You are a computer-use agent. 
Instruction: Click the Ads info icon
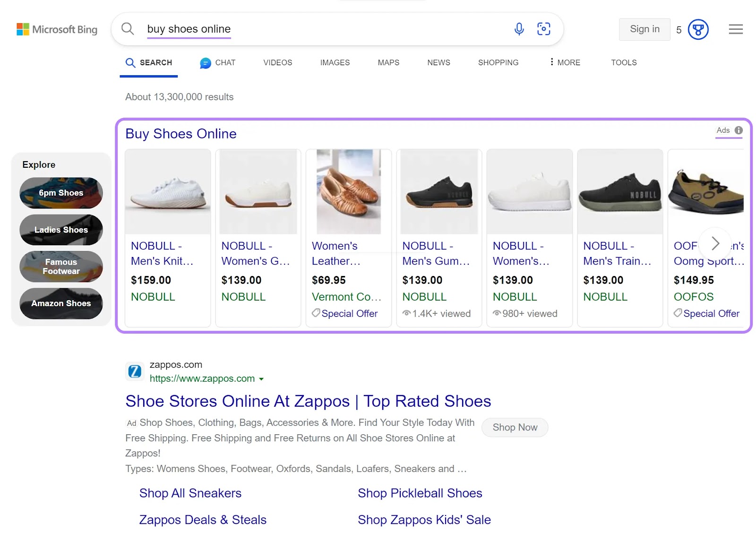click(x=739, y=130)
